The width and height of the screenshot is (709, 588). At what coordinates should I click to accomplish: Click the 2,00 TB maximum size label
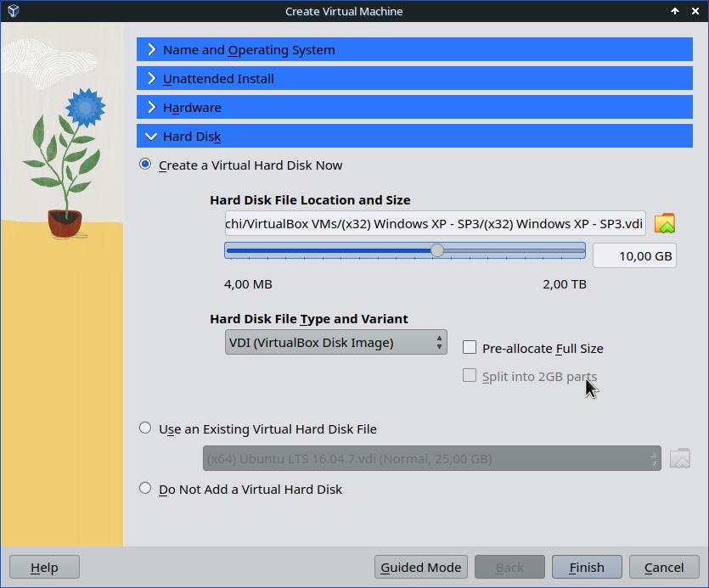click(x=565, y=284)
